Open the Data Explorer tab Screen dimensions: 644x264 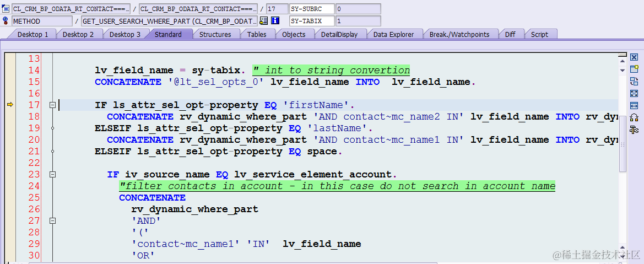(x=393, y=35)
